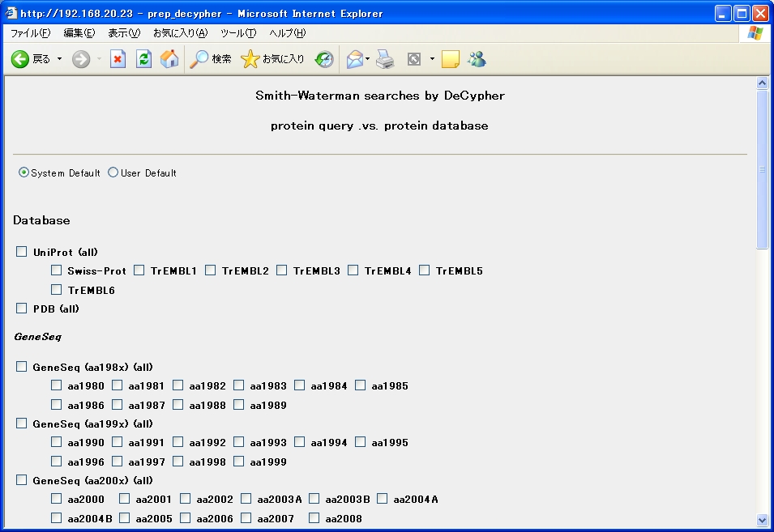This screenshot has width=774, height=532.
Task: Go back with the green 戻る arrow
Action: pyautogui.click(x=31, y=59)
